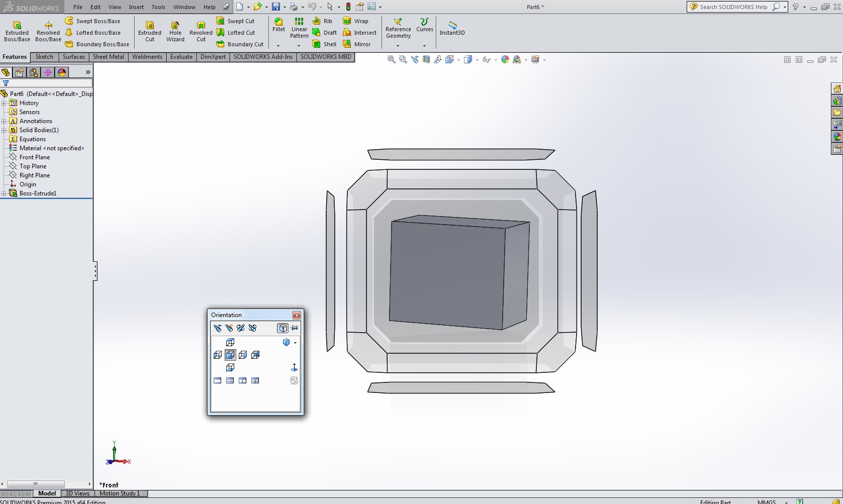Open the Reference Geometry dropdown
Screen dimensions: 843x504
(398, 46)
